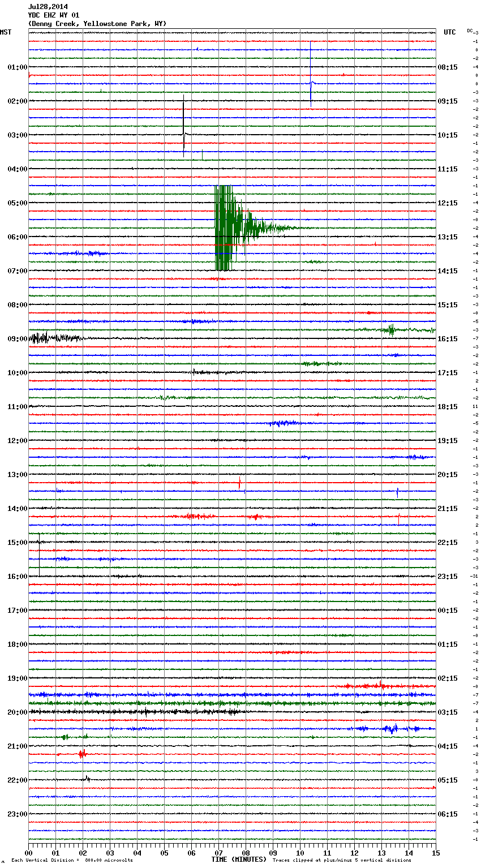Viewport: 481px width, 868px height.
Task: Click "(Denny Creek, Yellowstone Park, WY)" location text
Action: [x=97, y=24]
